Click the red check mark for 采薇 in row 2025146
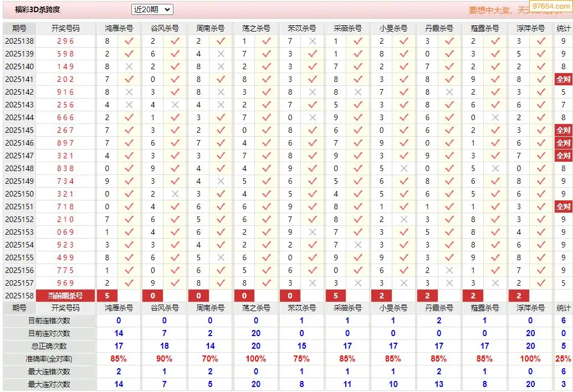This screenshot has height=392, width=573. [358, 143]
